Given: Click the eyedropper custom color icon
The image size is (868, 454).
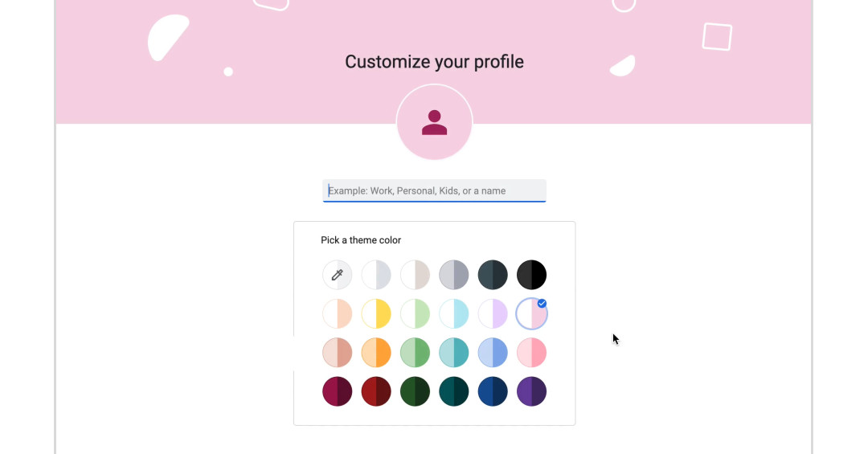Looking at the screenshot, I should [338, 275].
